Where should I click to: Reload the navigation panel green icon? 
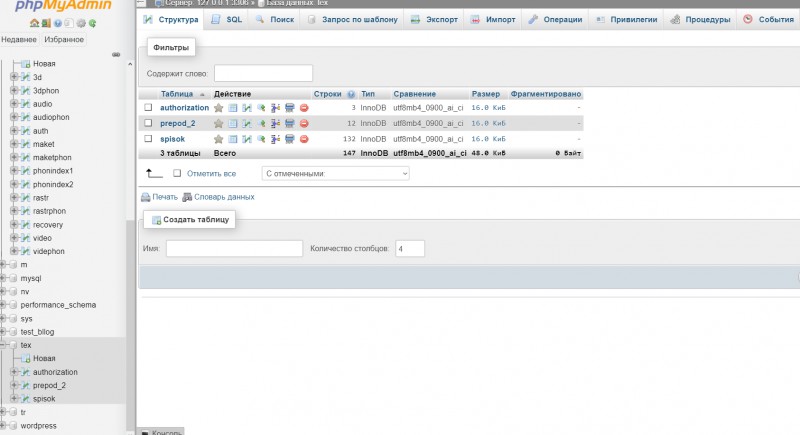point(92,23)
